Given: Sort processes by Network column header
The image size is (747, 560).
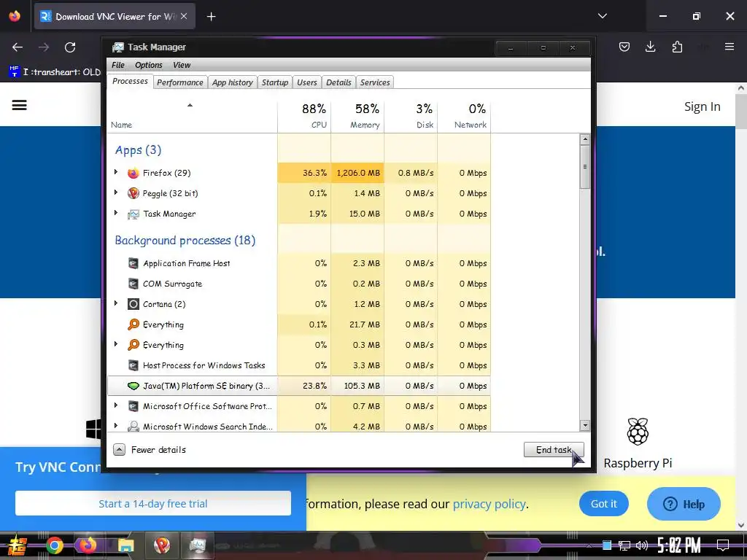Looking at the screenshot, I should (x=464, y=116).
